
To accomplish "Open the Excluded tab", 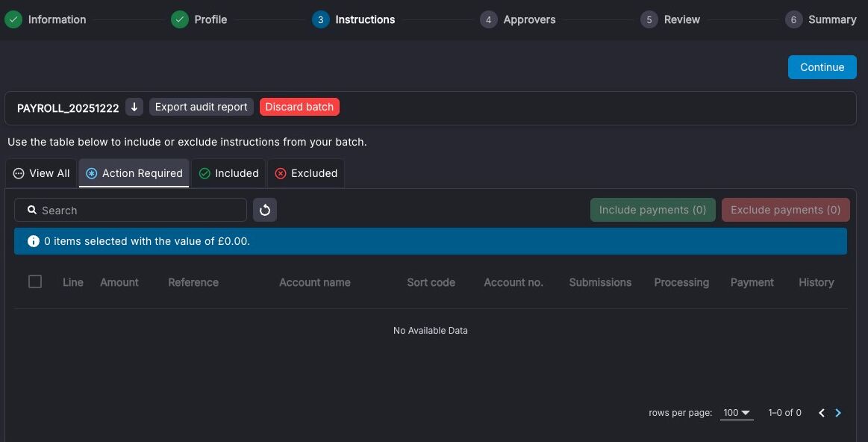I will 306,173.
